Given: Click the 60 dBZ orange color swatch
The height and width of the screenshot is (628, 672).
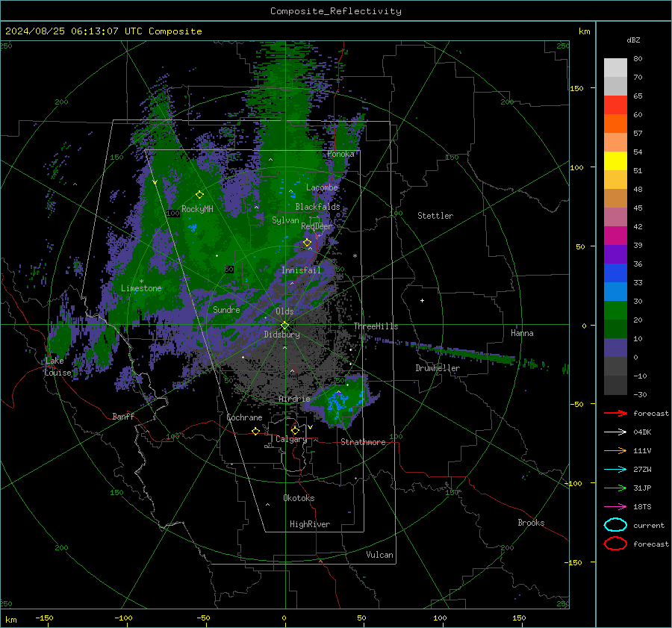Looking at the screenshot, I should click(x=615, y=123).
